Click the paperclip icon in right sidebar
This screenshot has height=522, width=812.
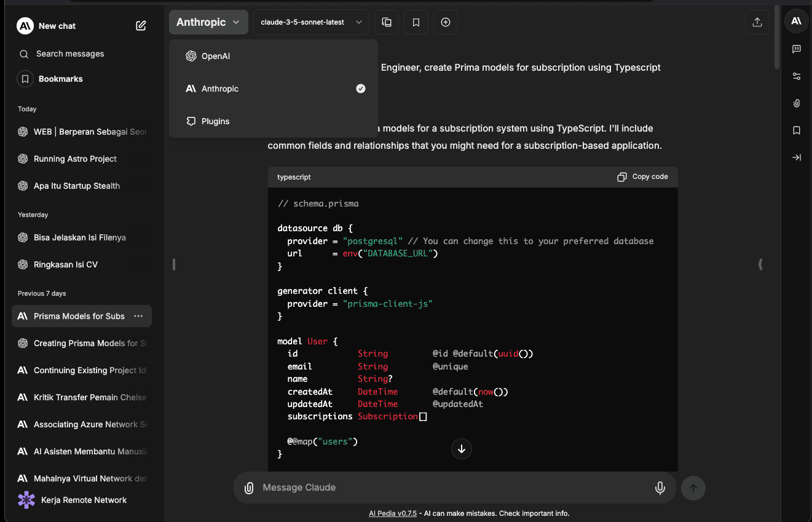tap(797, 103)
